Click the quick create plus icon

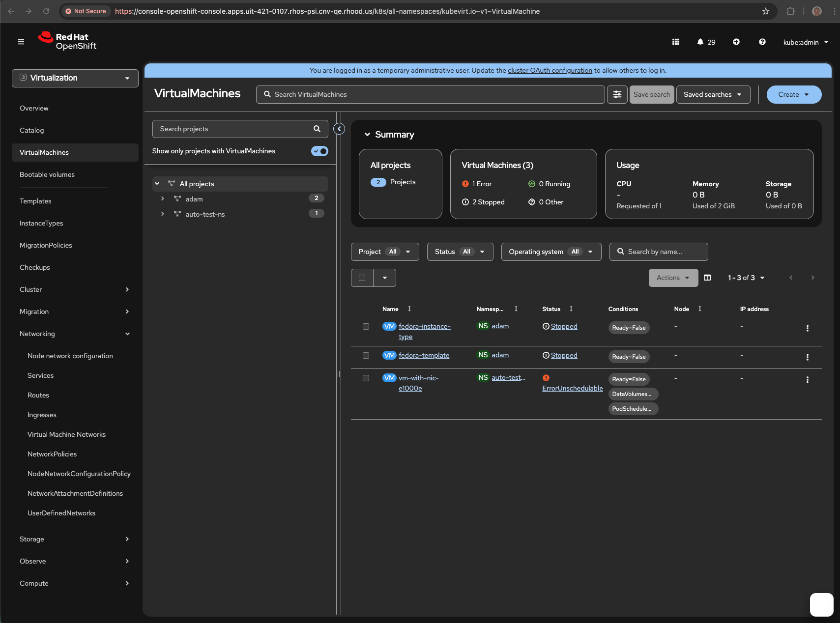point(736,42)
